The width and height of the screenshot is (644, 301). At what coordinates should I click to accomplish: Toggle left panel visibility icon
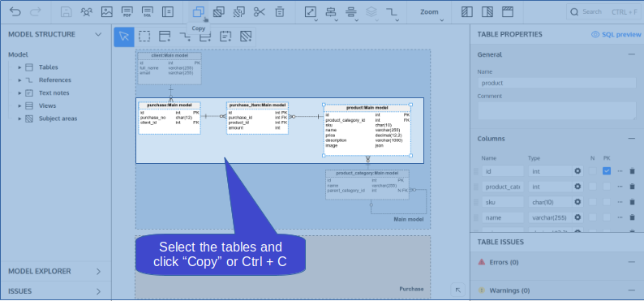(x=467, y=12)
